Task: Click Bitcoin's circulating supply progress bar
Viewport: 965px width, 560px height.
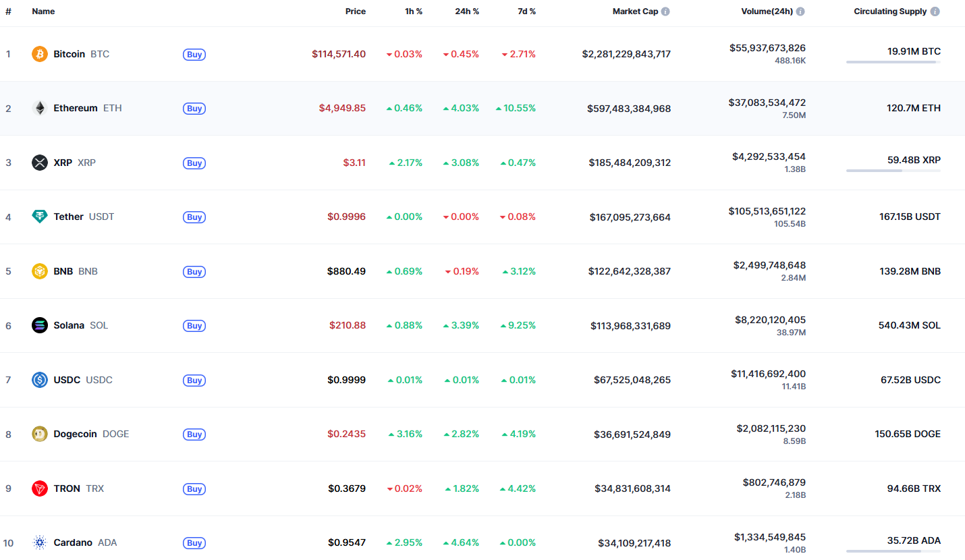Action: click(893, 62)
